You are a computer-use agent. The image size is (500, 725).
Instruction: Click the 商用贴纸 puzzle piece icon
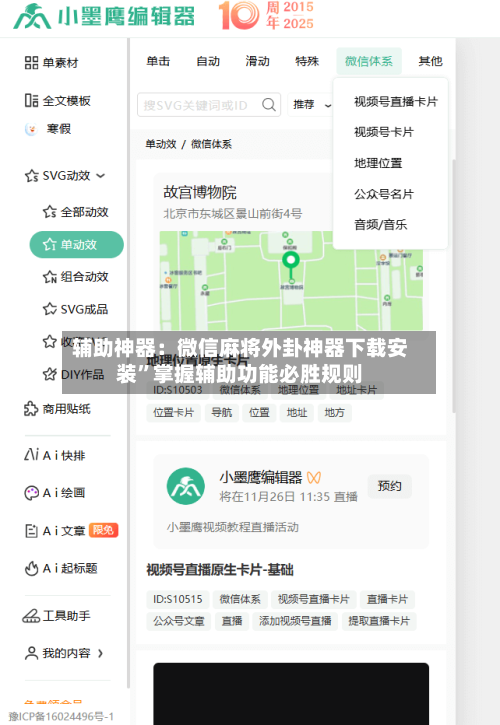coord(31,409)
